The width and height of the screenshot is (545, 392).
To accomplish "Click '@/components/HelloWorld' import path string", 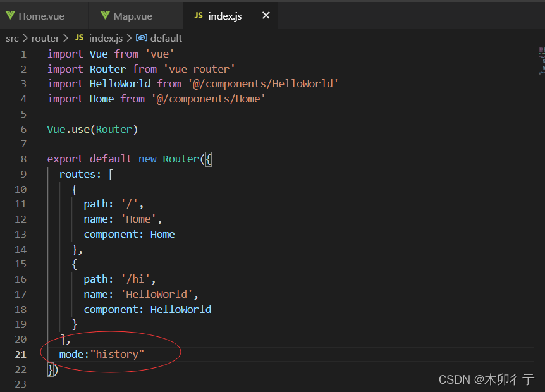I will click(x=263, y=83).
